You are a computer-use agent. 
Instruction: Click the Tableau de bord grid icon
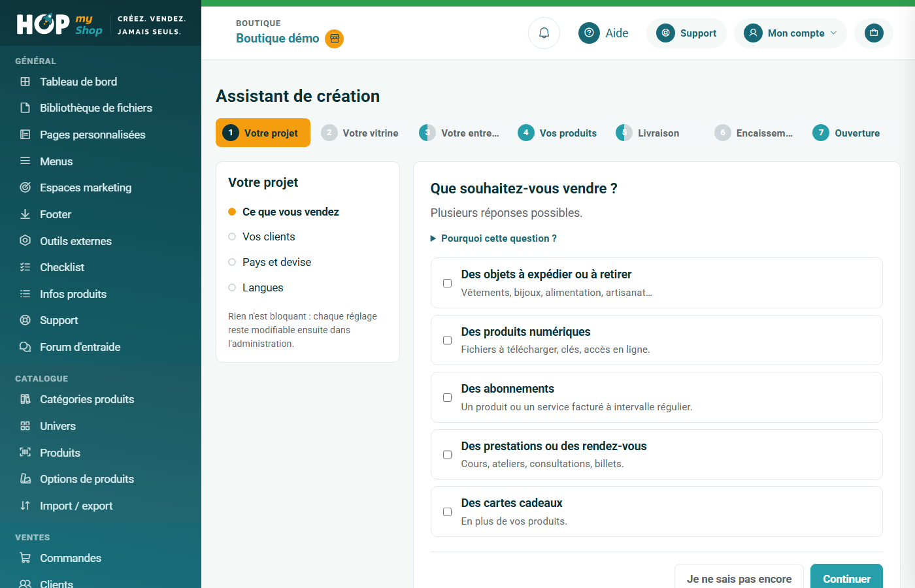tap(25, 82)
